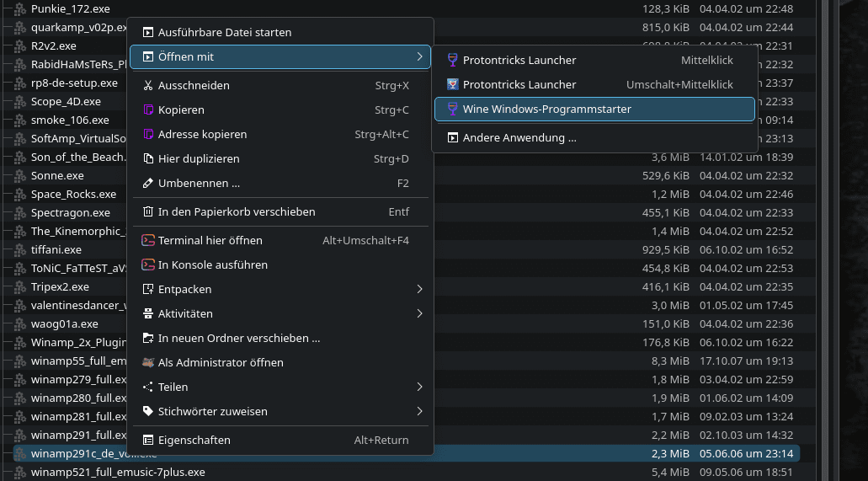Expand the Aktivitäten submenu chevron
Image resolution: width=868 pixels, height=481 pixels.
pos(419,313)
